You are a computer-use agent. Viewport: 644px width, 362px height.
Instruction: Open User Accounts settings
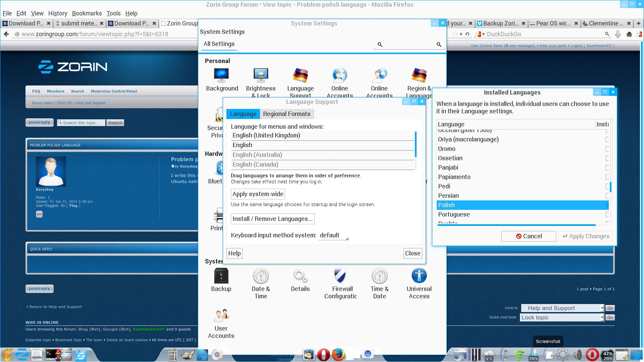pos(221,316)
